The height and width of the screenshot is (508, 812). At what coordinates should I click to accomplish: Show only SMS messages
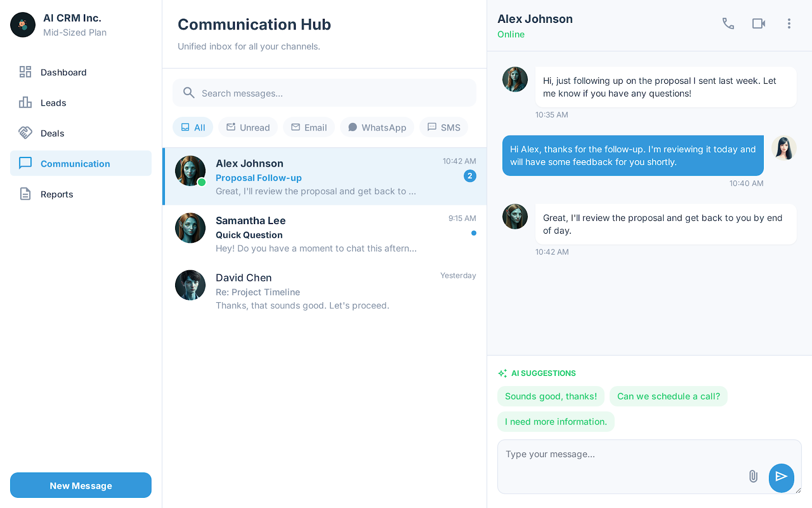click(x=444, y=127)
